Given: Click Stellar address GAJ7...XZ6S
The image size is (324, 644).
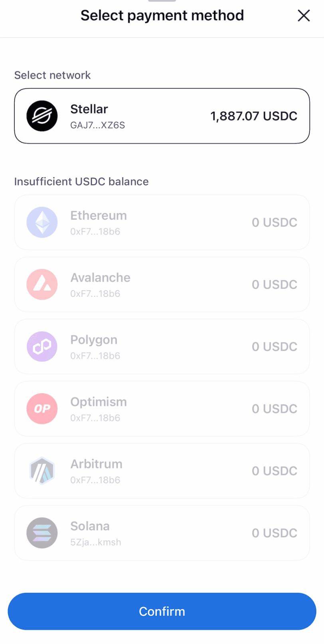Looking at the screenshot, I should [97, 125].
